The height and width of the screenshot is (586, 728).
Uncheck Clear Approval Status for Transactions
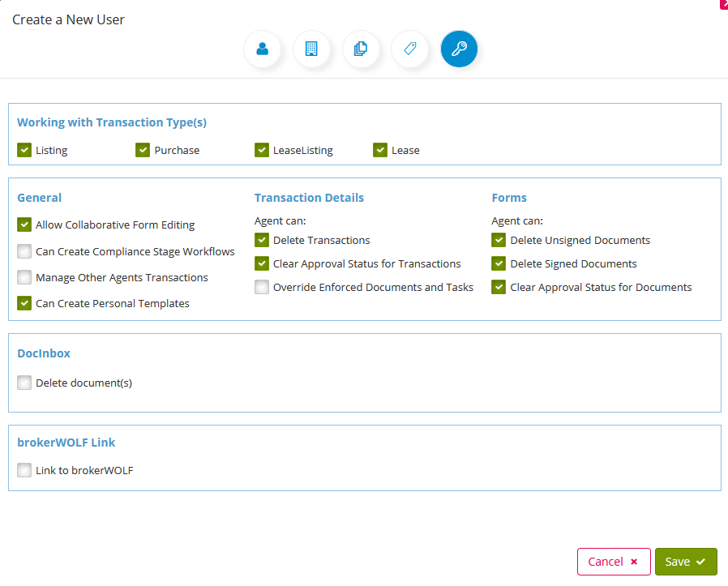[x=261, y=263]
